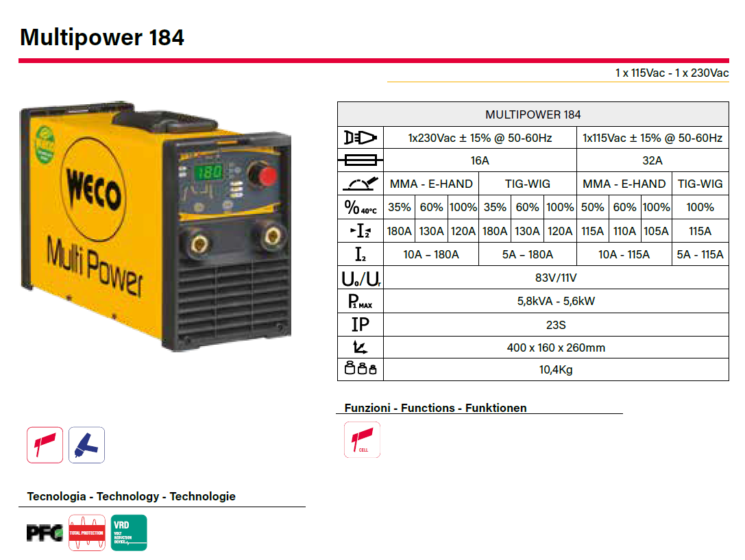Click the green VRD icon
This screenshot has width=745, height=560.
pyautogui.click(x=129, y=533)
